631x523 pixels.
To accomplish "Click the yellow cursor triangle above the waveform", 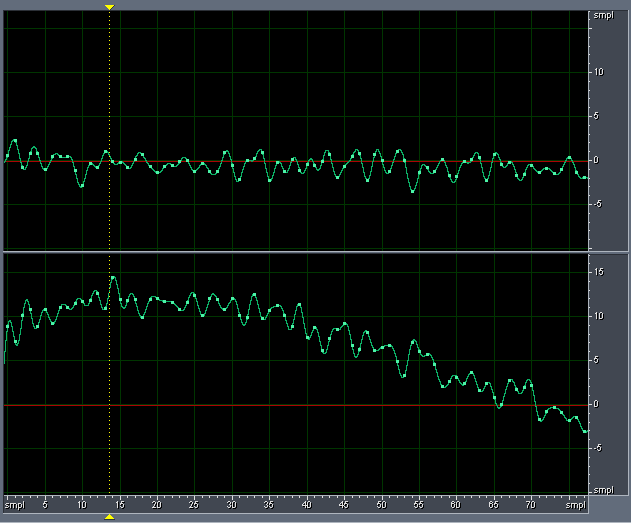I will tap(109, 7).
